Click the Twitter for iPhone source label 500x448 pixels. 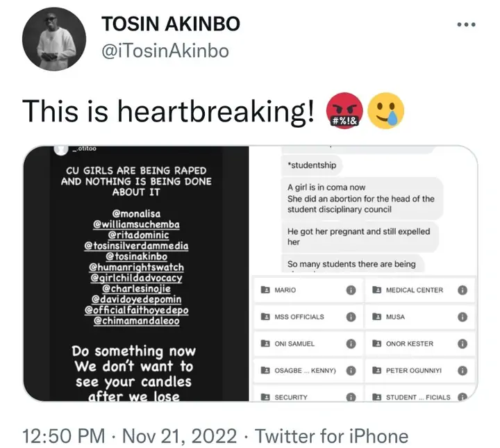pos(332,436)
